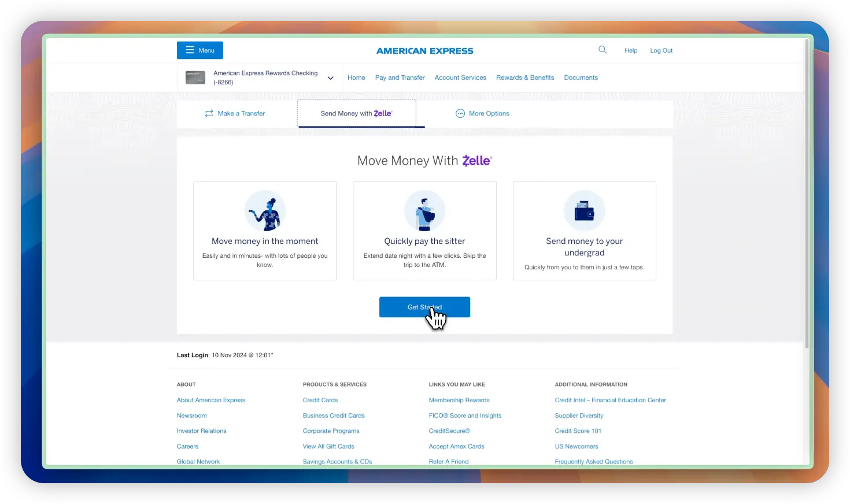Go to the Home nav item

coord(356,77)
